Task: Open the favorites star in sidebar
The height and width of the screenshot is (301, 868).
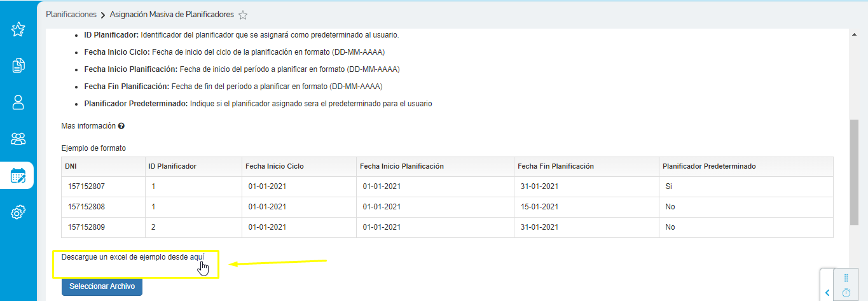Action: pyautogui.click(x=18, y=29)
